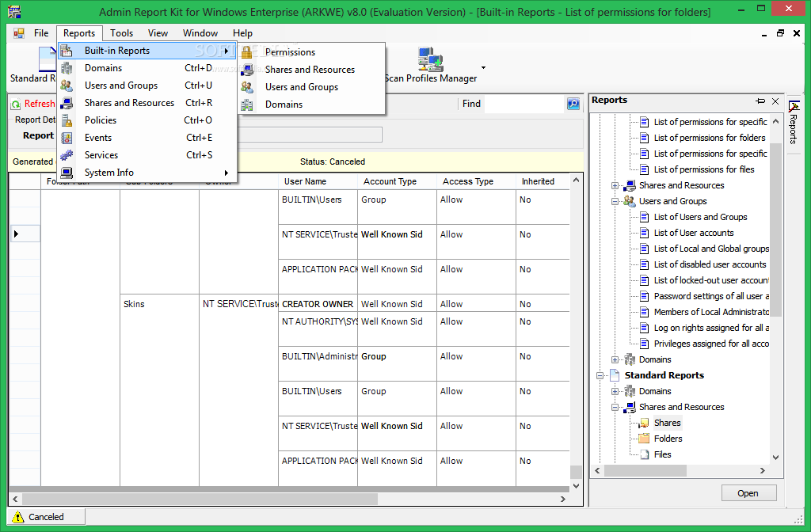Click the Domains icon in Reports menu

(x=67, y=68)
